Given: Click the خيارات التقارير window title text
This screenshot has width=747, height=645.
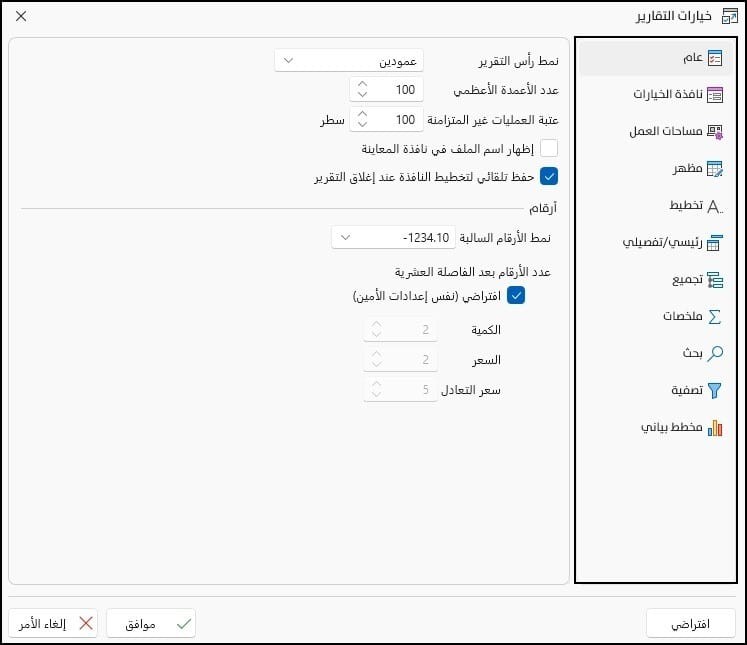Looking at the screenshot, I should 674,16.
